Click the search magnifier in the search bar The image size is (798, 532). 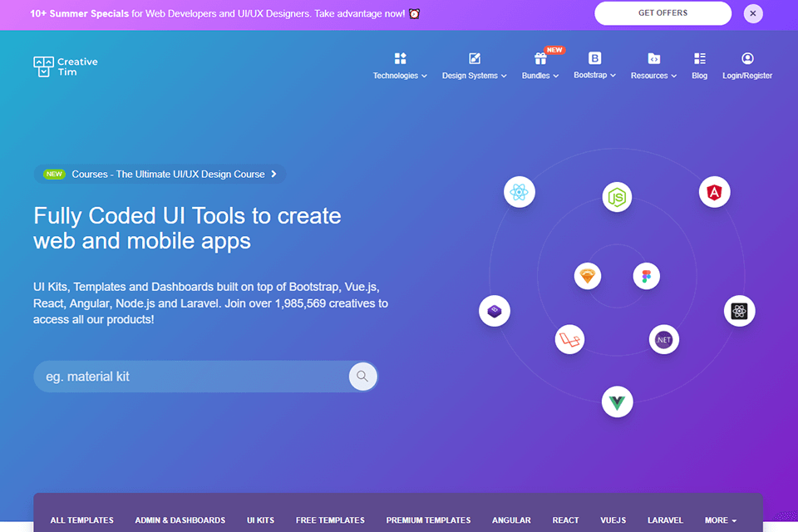pyautogui.click(x=362, y=377)
